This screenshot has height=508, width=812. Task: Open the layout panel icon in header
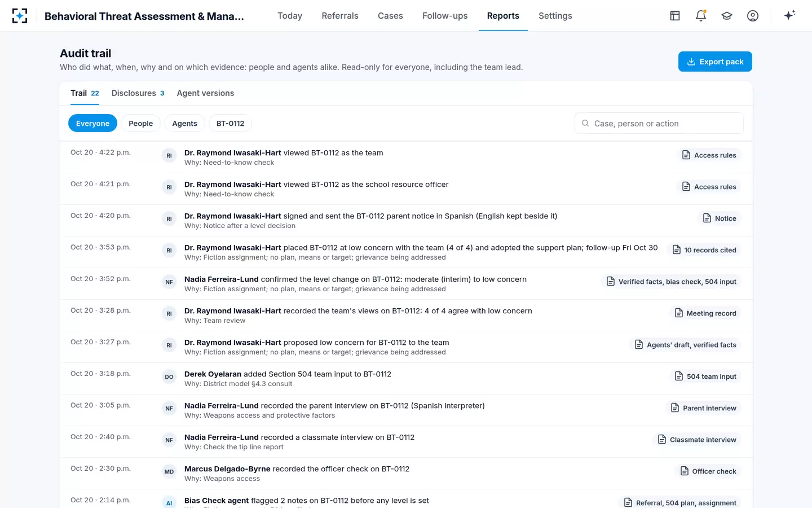pos(675,16)
